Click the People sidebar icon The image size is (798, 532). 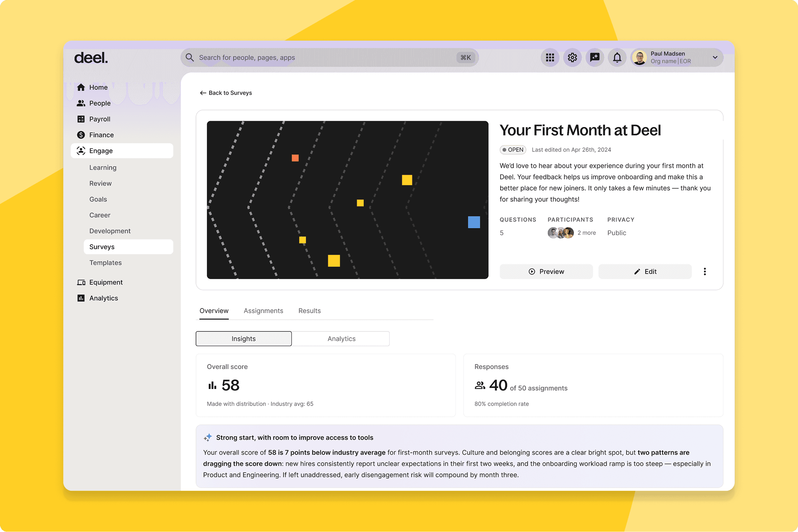pyautogui.click(x=81, y=103)
